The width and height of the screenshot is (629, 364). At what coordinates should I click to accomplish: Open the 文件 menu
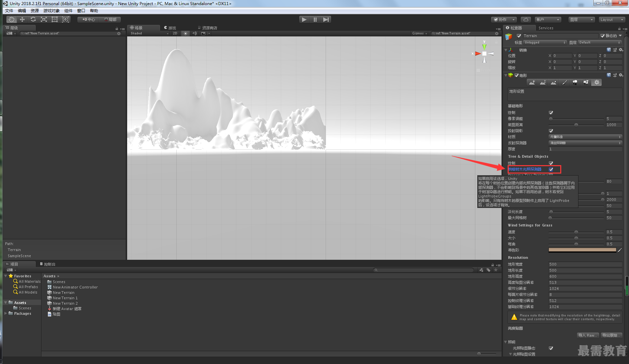coord(9,11)
